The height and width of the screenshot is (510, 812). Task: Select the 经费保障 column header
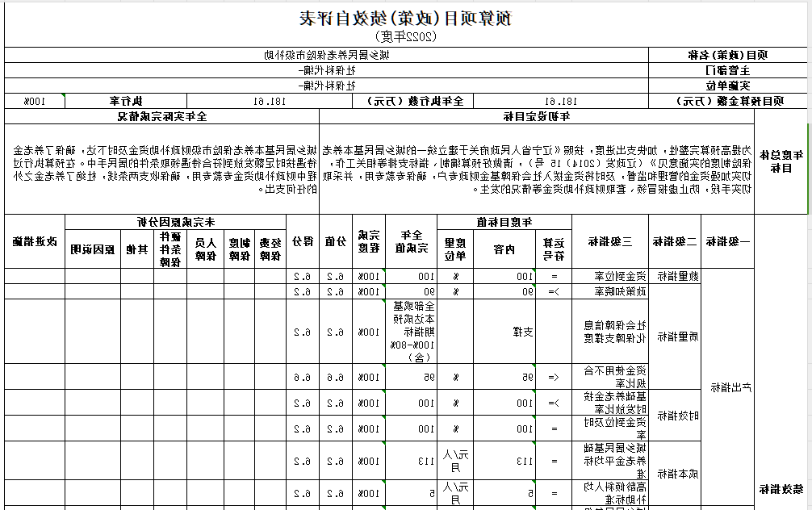[x=270, y=249]
